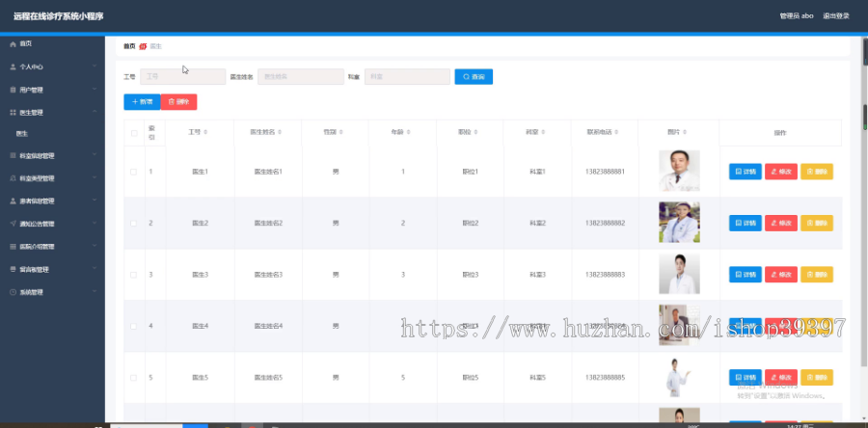The height and width of the screenshot is (428, 868).
Task: Click the 管理员 abo account label
Action: tap(796, 16)
